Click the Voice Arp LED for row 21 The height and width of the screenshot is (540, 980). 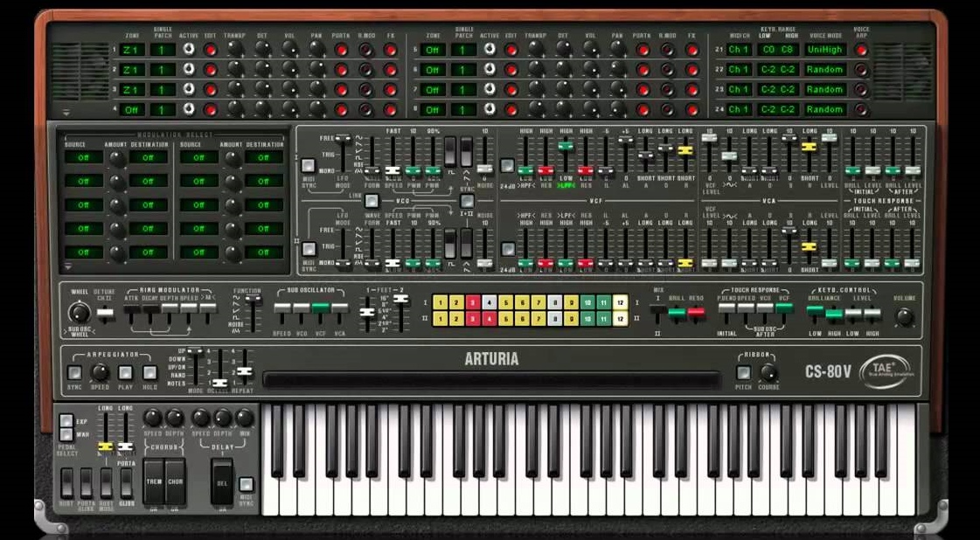click(861, 50)
